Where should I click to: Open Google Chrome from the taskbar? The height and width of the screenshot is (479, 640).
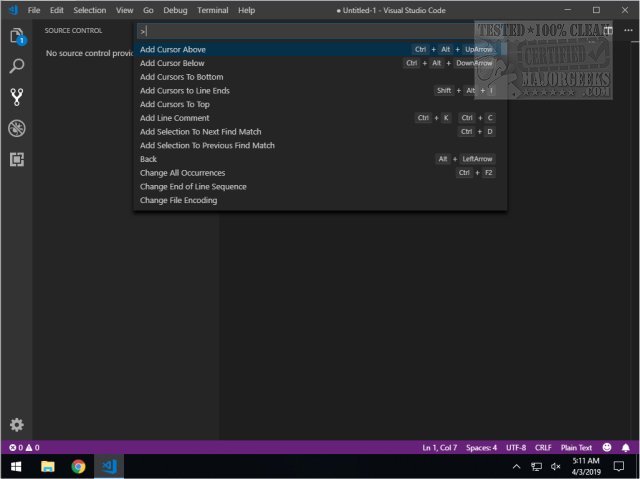coord(78,466)
